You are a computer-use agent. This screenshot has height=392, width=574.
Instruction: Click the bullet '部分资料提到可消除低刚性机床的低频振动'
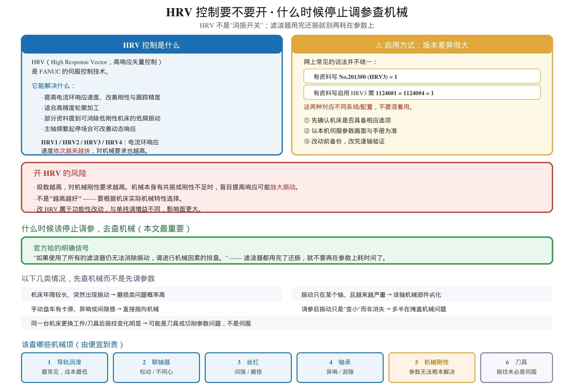click(101, 118)
